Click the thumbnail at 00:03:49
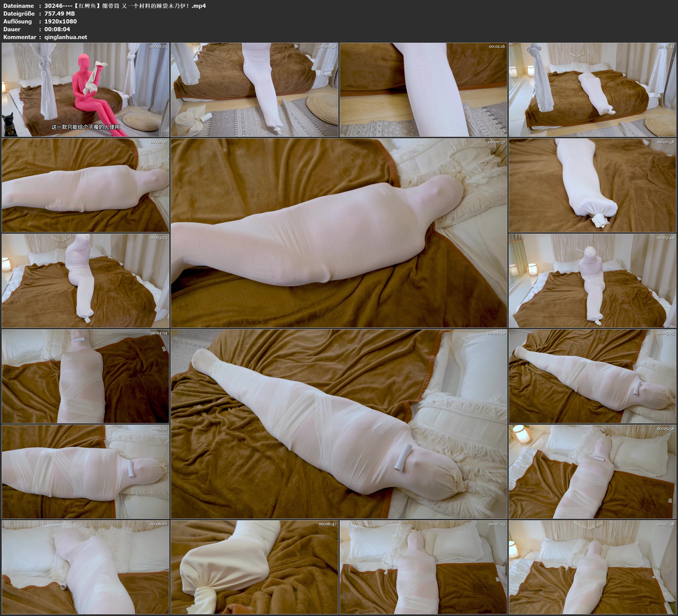Viewport: 678px width, 616px height. 592,280
